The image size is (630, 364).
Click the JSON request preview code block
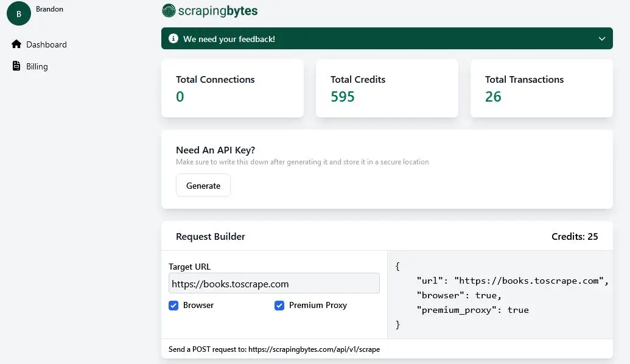point(499,295)
